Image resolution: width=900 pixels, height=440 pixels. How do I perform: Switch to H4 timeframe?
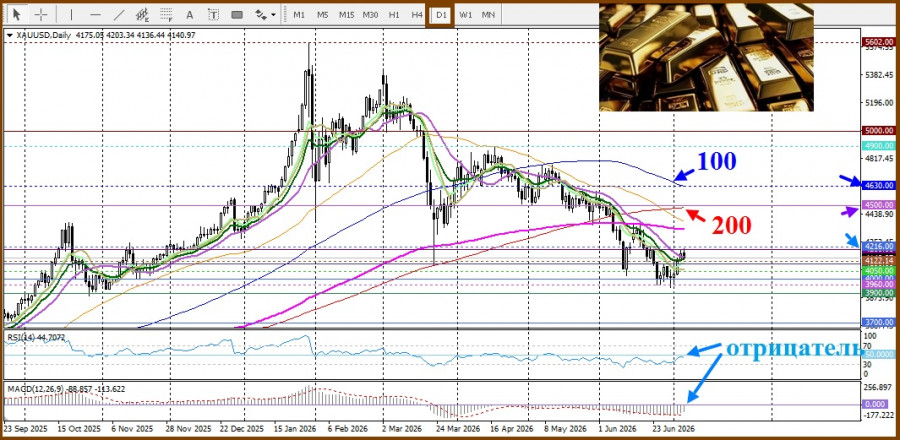click(x=417, y=15)
